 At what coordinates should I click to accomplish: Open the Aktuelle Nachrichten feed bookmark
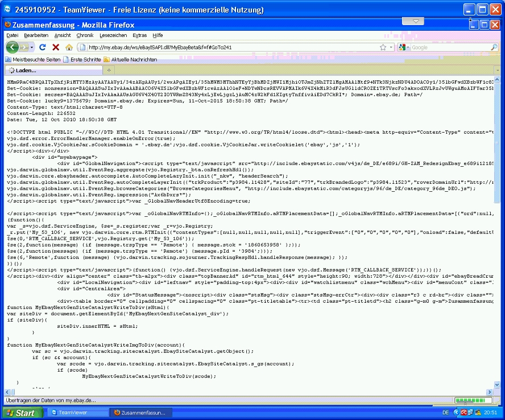[130, 60]
